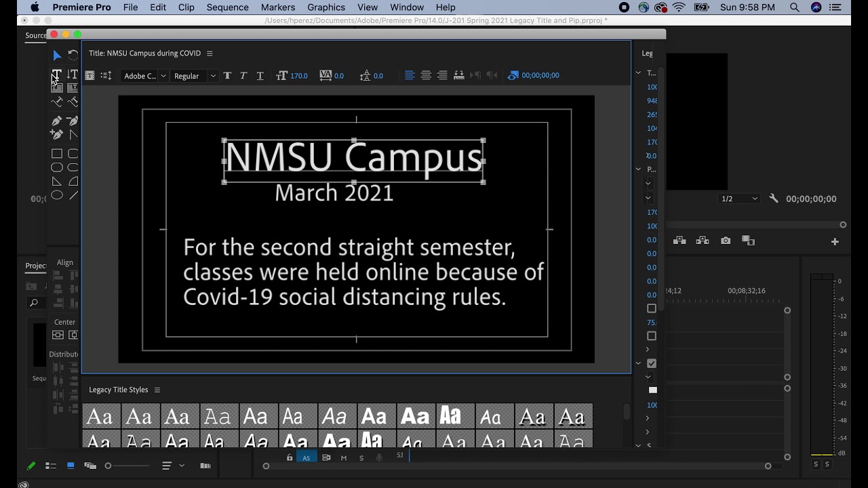The height and width of the screenshot is (488, 868).
Task: Click the A5 track target button
Action: (307, 457)
